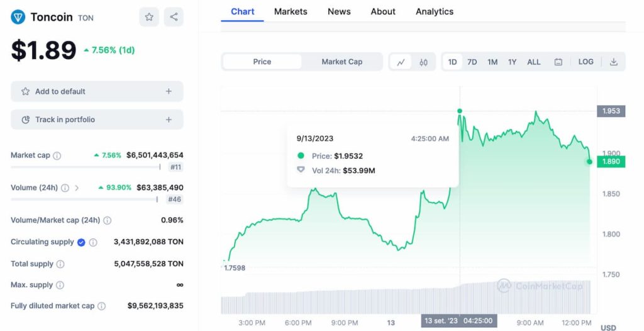Click the 9:00 AM axis label
This screenshot has height=331, width=644.
(530, 323)
